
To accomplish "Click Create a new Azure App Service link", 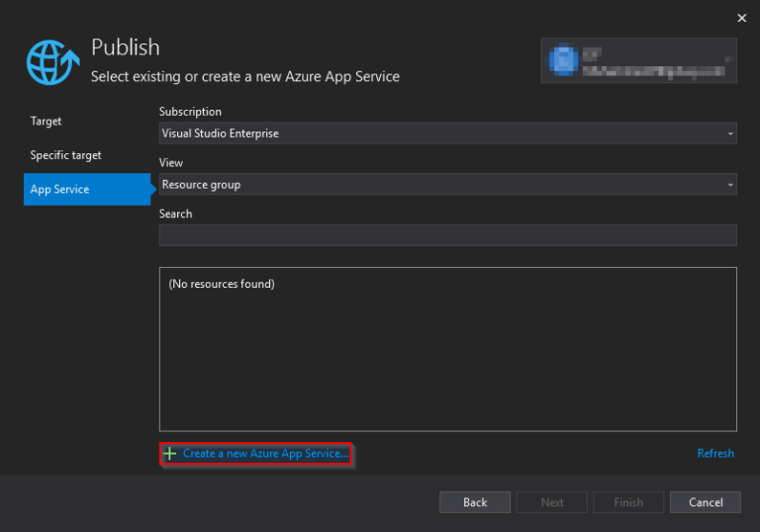I will click(265, 454).
